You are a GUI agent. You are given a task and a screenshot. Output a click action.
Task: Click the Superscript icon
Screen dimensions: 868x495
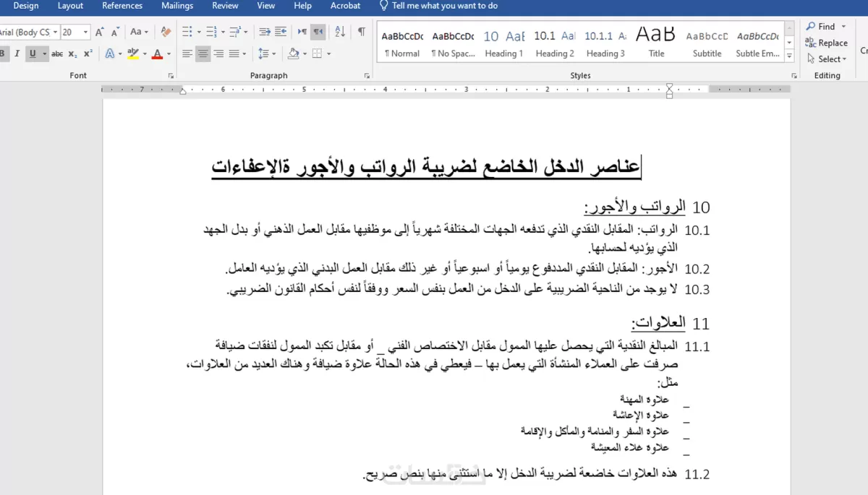88,53
